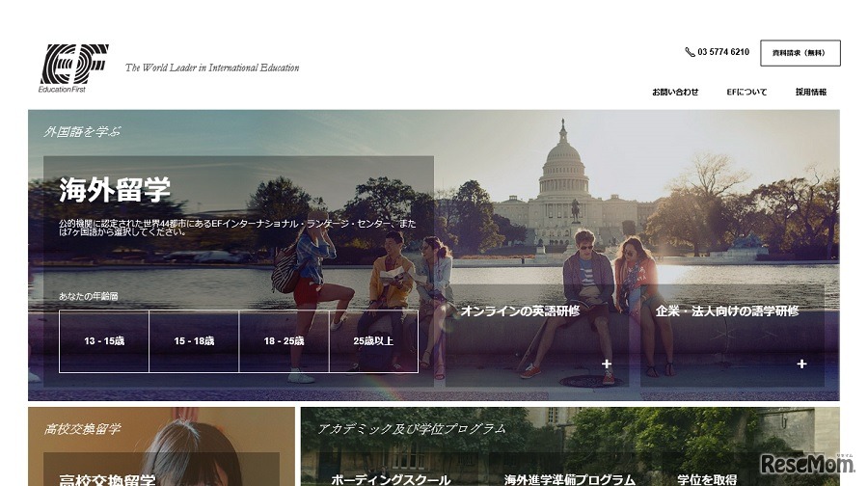Select the 25歳以上 age option
Viewport: 868px width, 486px height.
tap(373, 341)
